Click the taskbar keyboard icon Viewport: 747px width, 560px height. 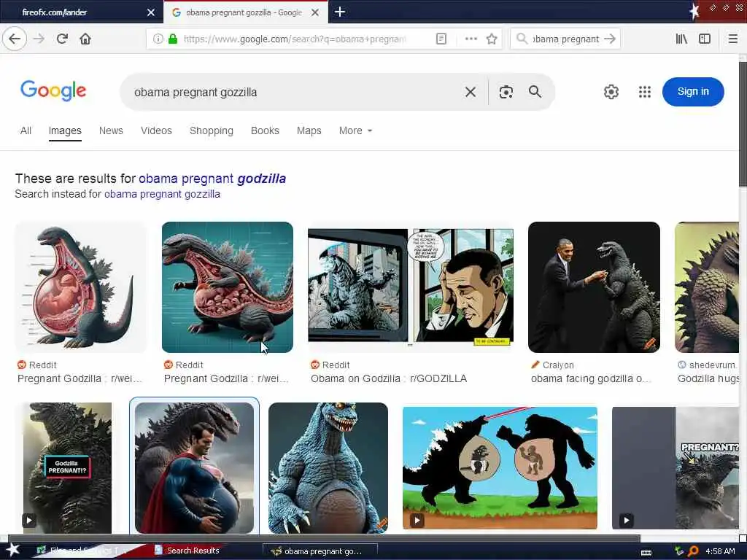[x=646, y=553]
